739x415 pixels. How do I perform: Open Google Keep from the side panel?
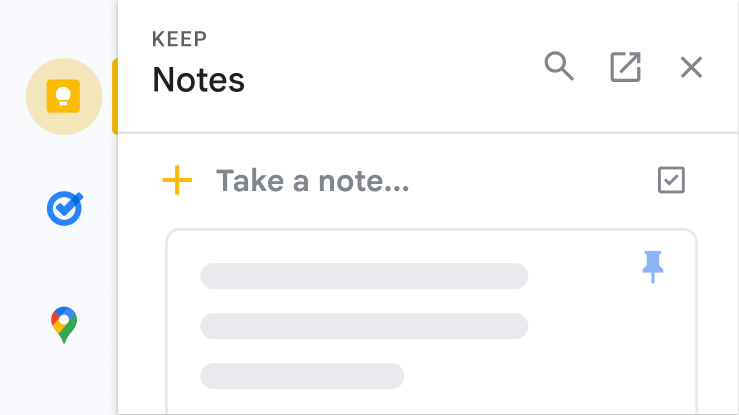[64, 96]
